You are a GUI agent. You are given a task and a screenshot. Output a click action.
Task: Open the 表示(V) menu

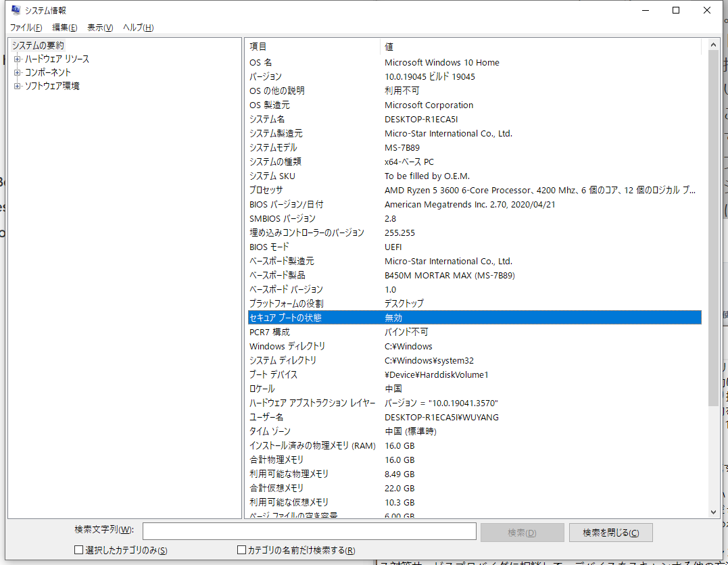click(100, 28)
